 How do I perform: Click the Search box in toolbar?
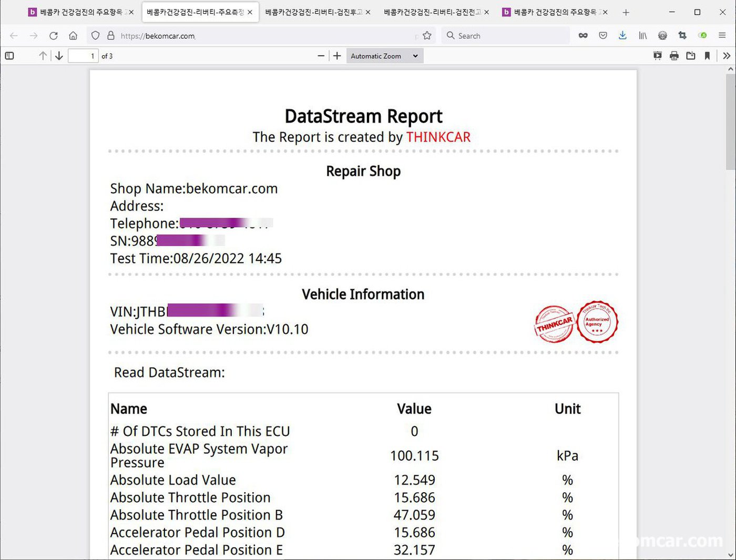point(506,36)
